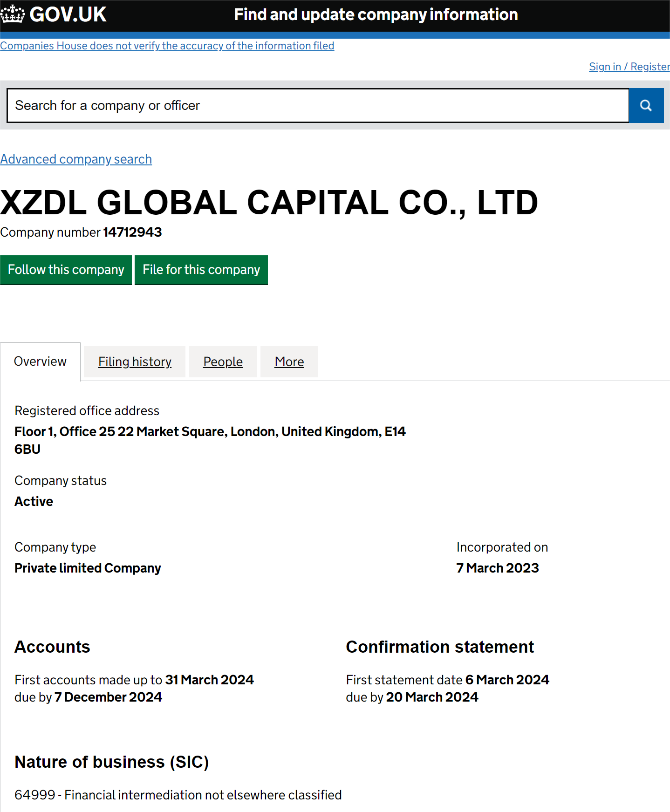Click accounts due date 7 December 2024
670x812 pixels.
tap(108, 697)
